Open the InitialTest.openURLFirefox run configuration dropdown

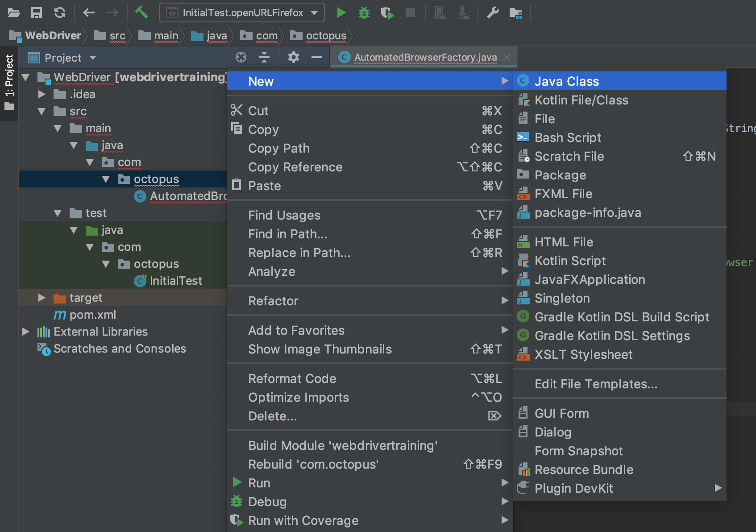241,12
